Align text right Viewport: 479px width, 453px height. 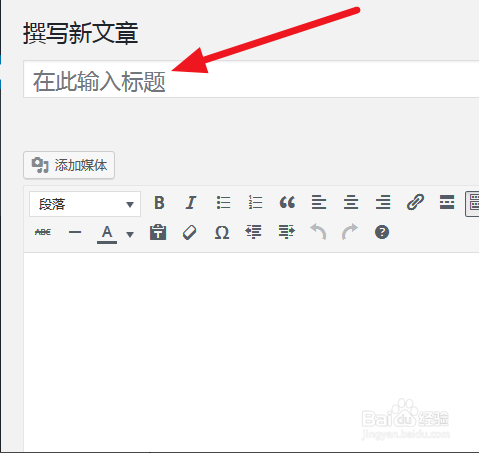383,203
